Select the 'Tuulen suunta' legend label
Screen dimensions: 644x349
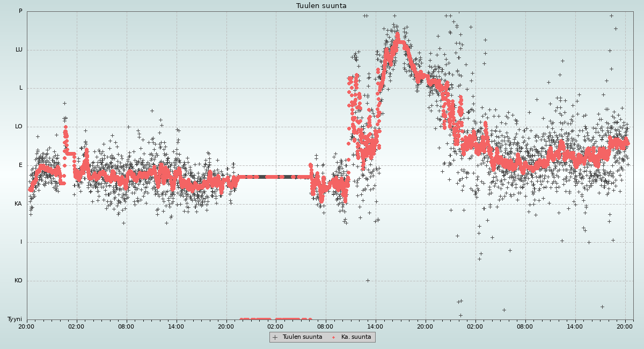pyautogui.click(x=302, y=337)
